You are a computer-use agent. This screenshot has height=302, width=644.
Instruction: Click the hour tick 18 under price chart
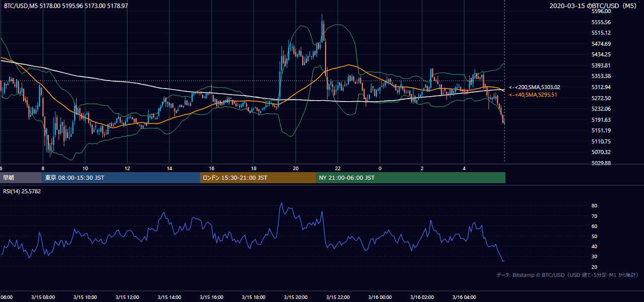[x=253, y=168]
